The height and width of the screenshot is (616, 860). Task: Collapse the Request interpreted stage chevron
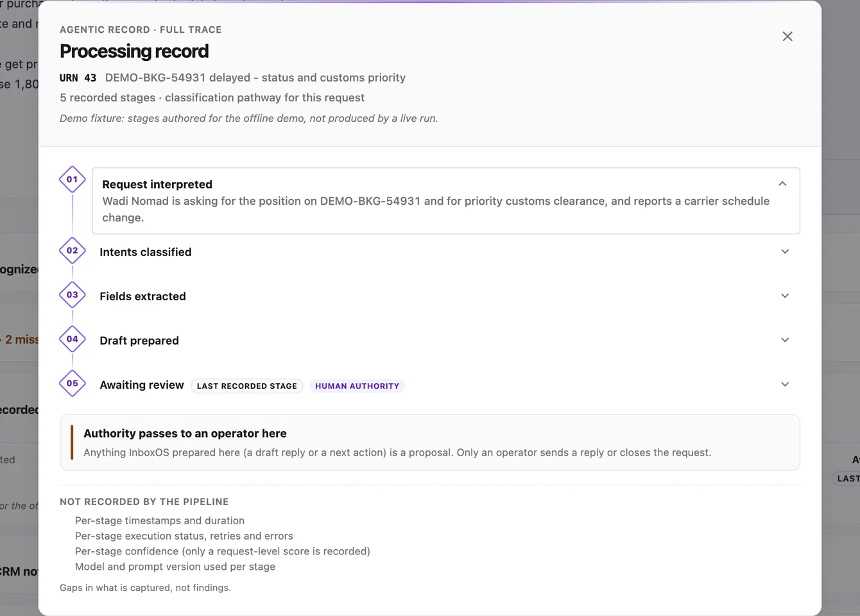(782, 184)
